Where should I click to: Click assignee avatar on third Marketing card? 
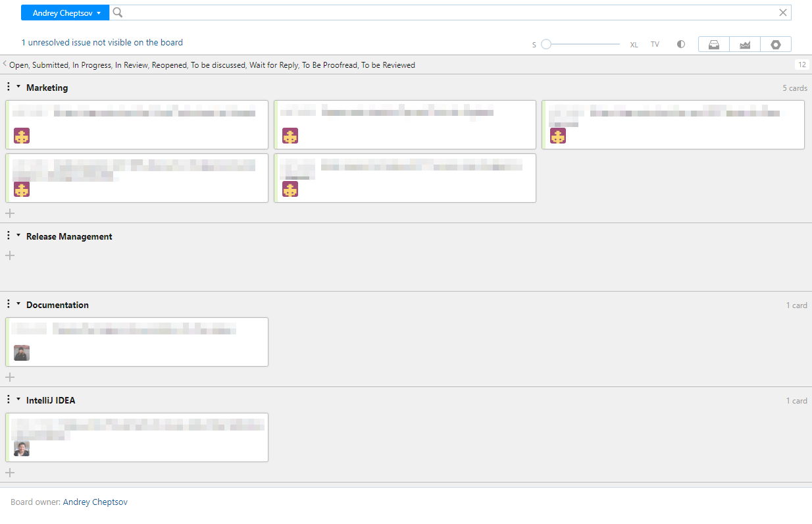click(x=558, y=136)
